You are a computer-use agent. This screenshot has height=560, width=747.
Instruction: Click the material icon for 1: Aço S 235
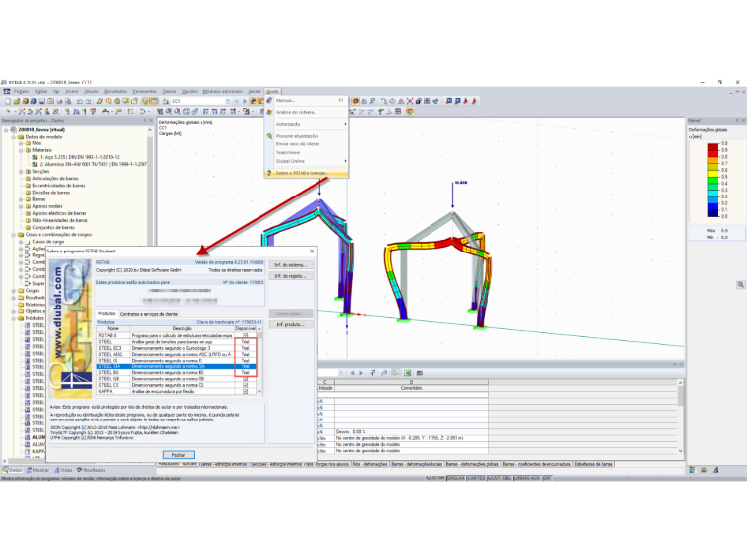coord(35,157)
